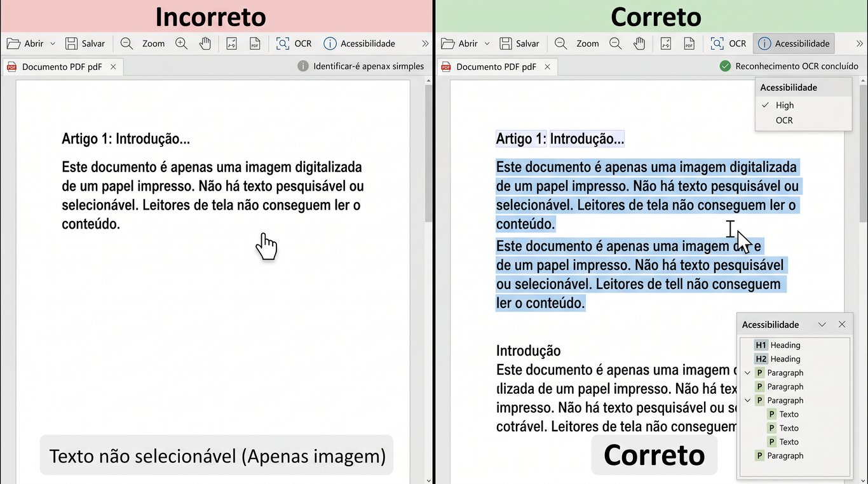Select the Paragraph node below the three Texto rows
The image size is (868, 484).
[x=780, y=456]
